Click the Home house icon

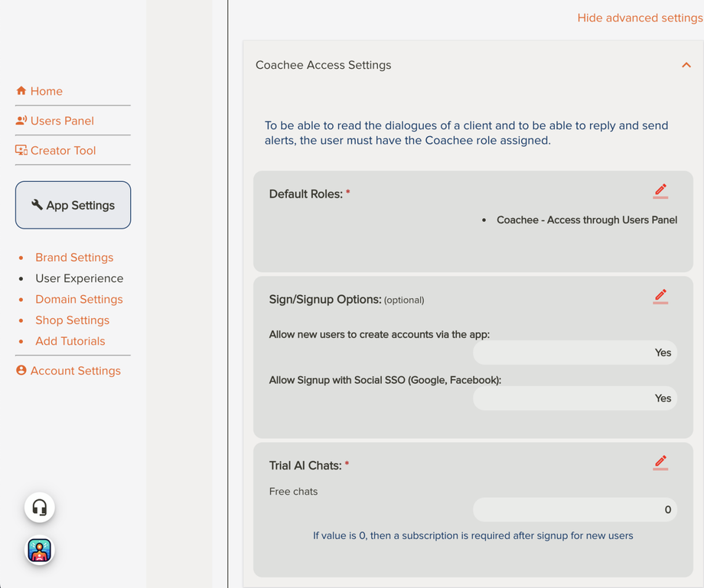click(x=21, y=91)
